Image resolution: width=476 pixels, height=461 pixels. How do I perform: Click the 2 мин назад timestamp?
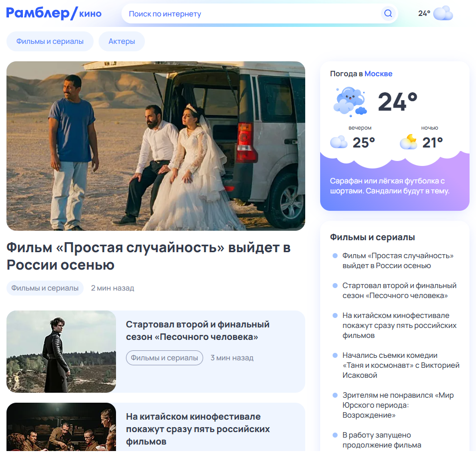113,288
